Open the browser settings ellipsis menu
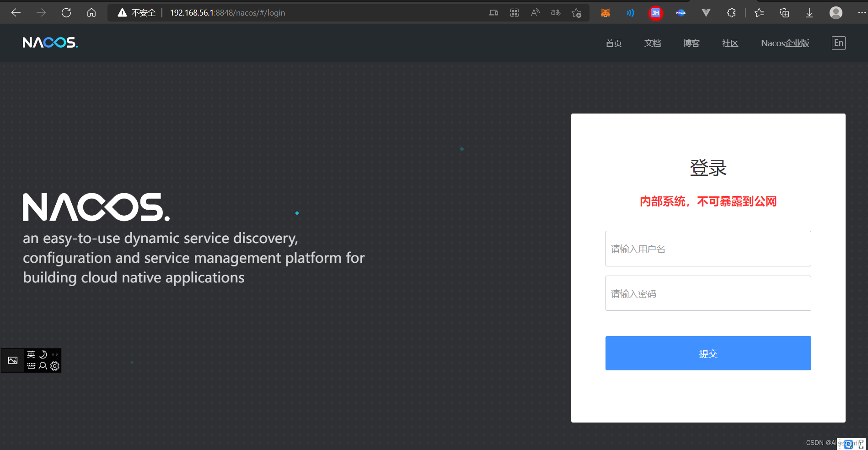The image size is (868, 450). tap(861, 13)
